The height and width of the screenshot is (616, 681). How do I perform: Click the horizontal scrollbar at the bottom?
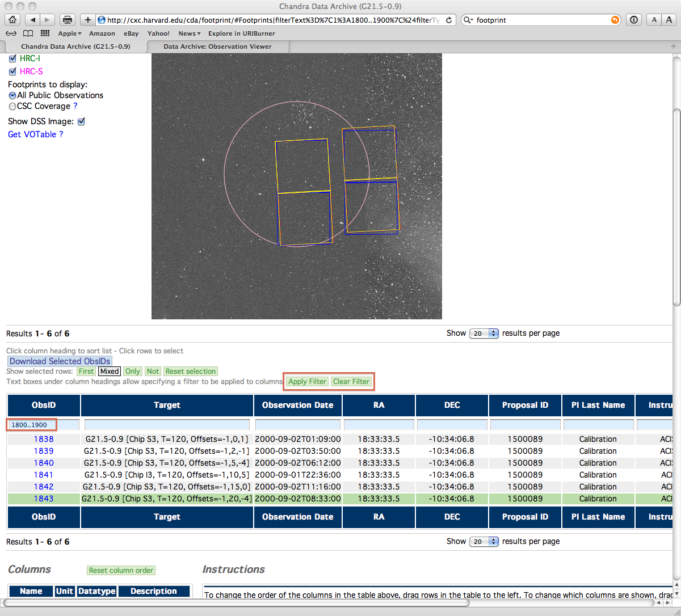(x=236, y=602)
